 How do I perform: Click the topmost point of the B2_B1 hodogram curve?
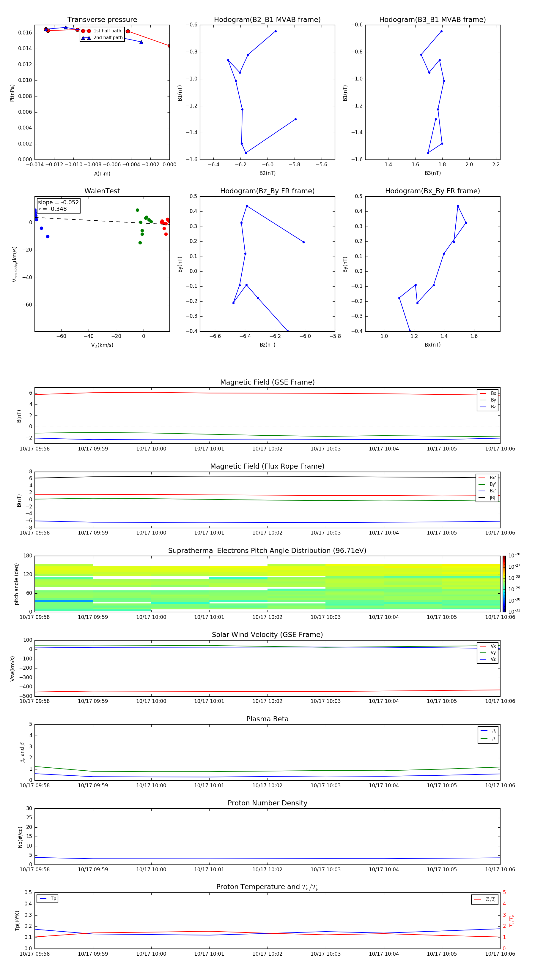point(276,31)
